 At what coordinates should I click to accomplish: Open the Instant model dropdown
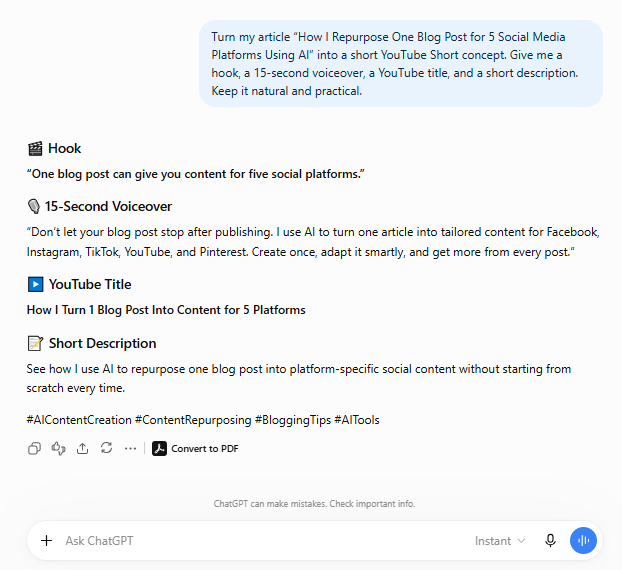(x=500, y=541)
